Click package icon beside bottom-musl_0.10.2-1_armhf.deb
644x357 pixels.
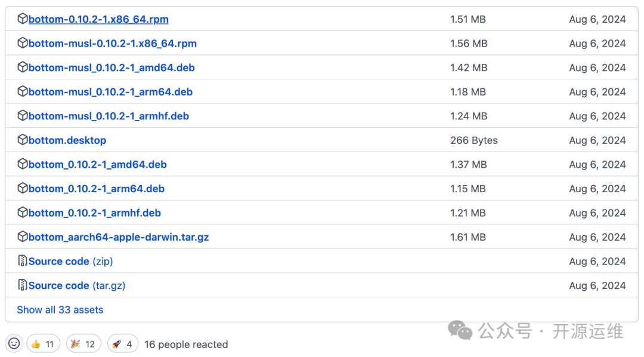coord(23,116)
